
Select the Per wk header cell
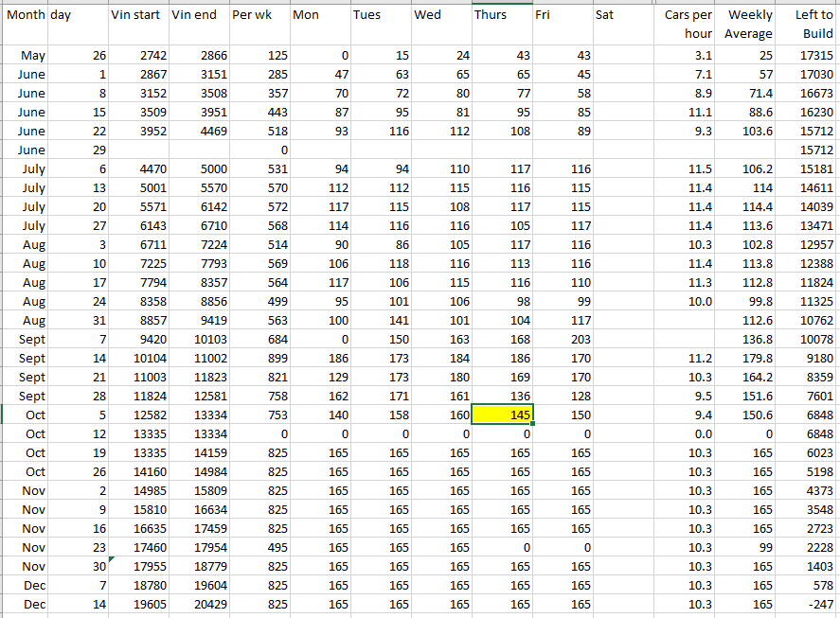pyautogui.click(x=259, y=15)
